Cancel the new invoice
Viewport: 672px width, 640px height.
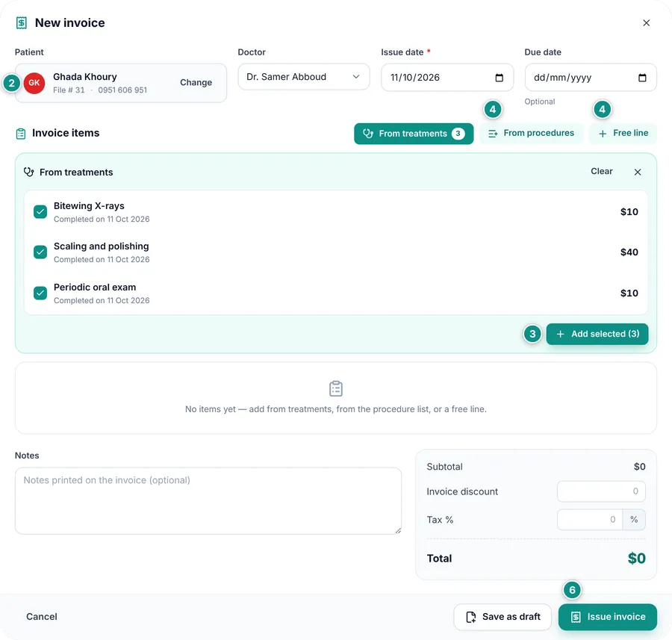[42, 616]
